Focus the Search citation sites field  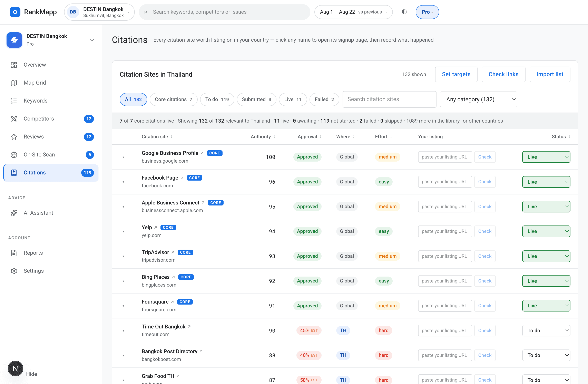389,99
